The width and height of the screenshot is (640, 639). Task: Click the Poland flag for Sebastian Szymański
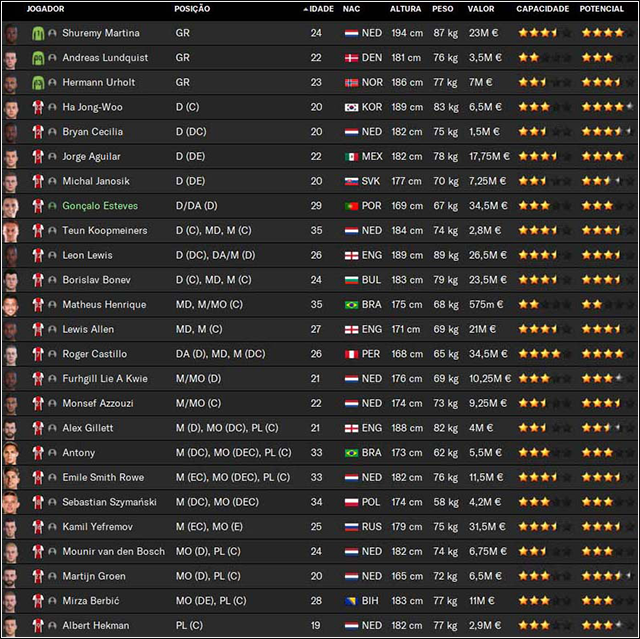pos(351,502)
